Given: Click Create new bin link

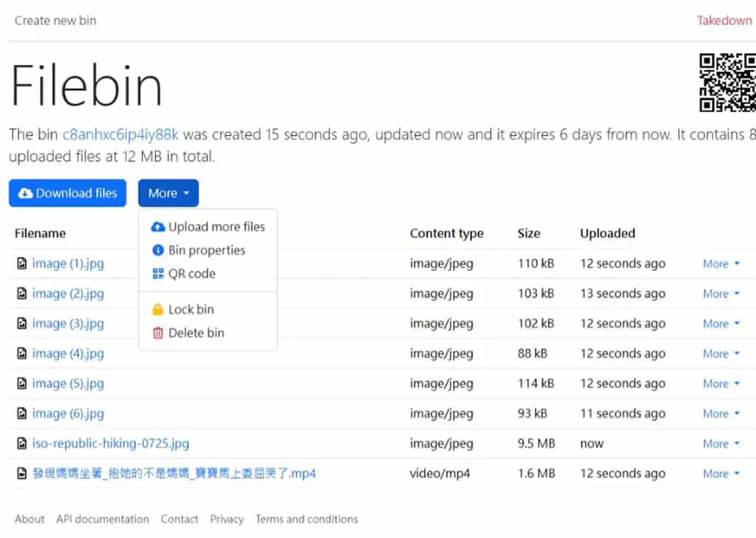Looking at the screenshot, I should [55, 20].
